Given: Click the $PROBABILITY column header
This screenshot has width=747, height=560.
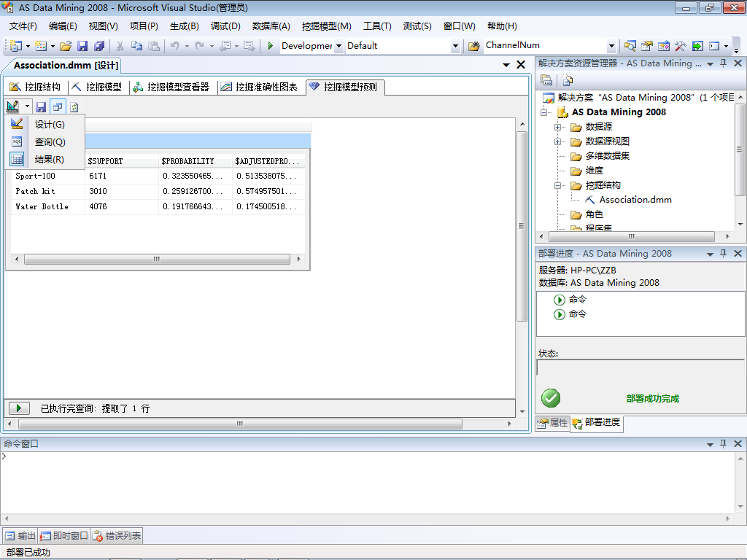Looking at the screenshot, I should [196, 161].
